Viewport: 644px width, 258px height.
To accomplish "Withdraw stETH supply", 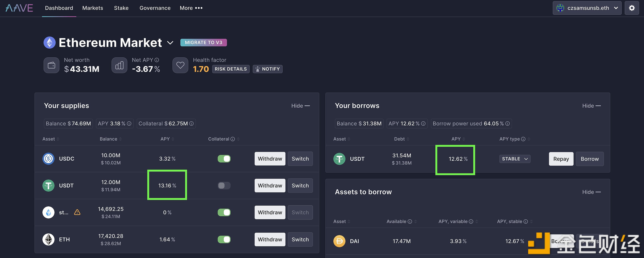I will 270,213.
